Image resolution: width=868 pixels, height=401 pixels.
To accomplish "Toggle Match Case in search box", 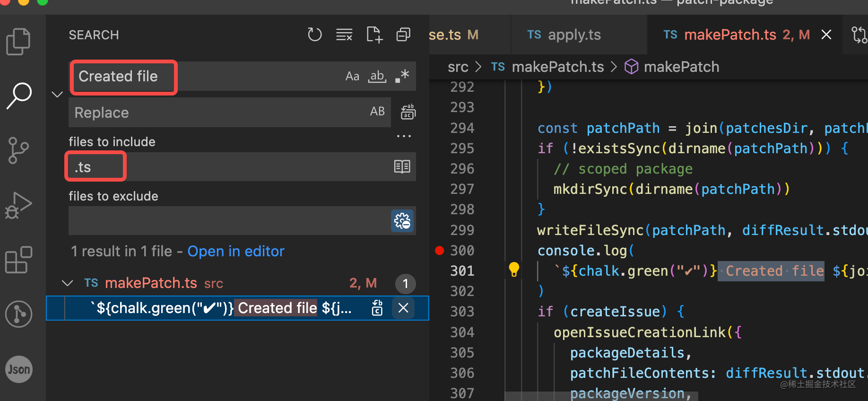I will click(x=352, y=76).
